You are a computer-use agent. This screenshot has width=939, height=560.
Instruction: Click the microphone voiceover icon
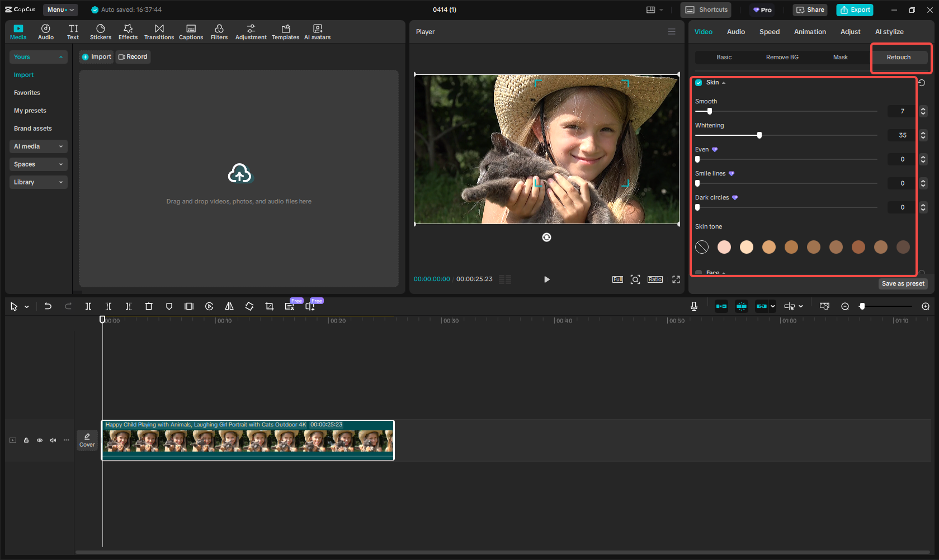[x=693, y=306]
